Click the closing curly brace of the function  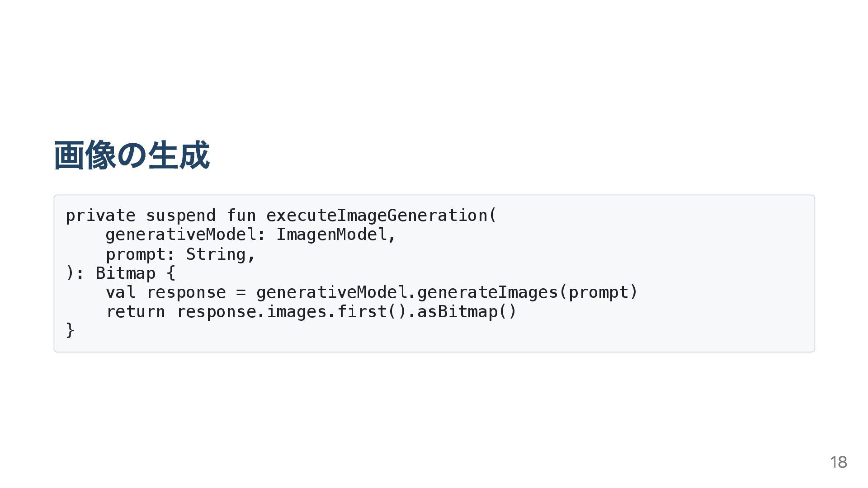click(70, 330)
